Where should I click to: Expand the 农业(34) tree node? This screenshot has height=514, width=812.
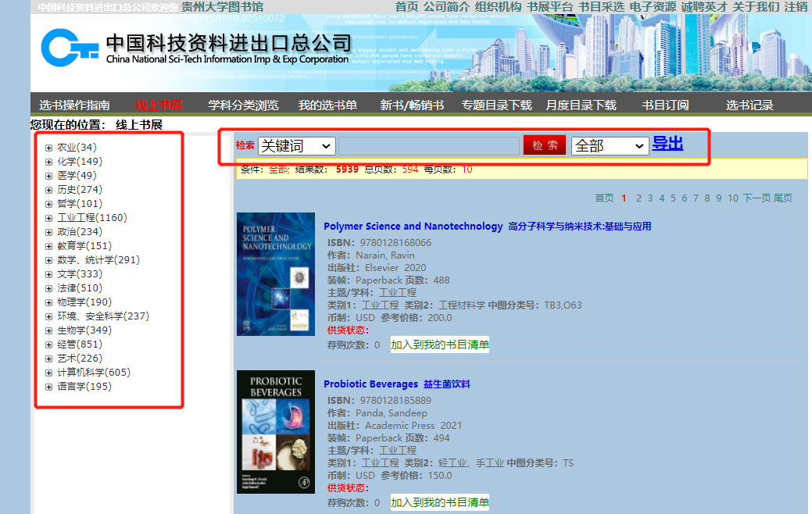coord(48,148)
